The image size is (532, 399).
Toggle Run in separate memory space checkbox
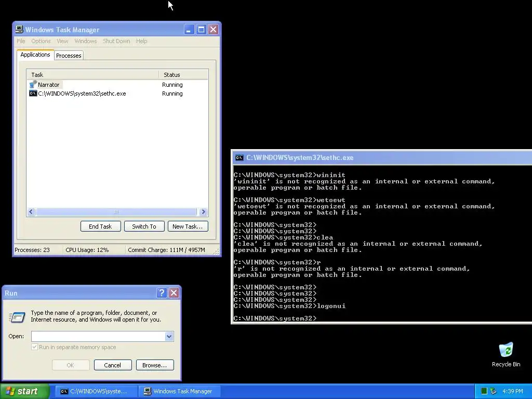coord(34,347)
